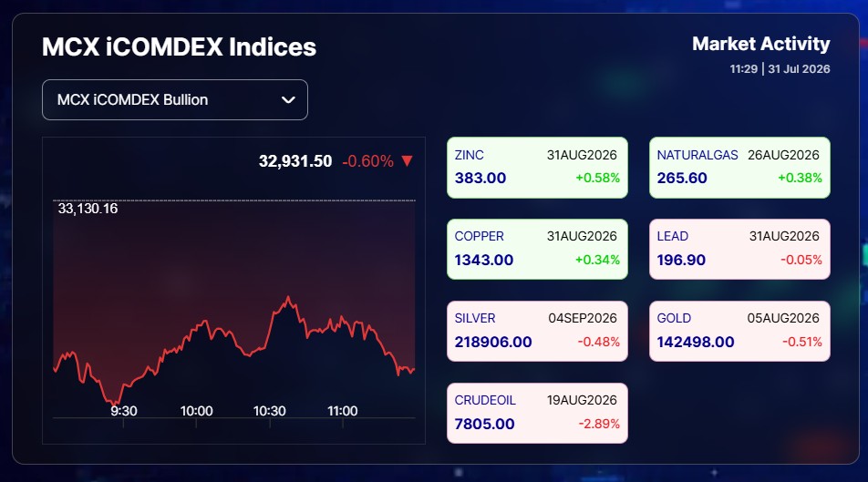This screenshot has height=482, width=868.
Task: Click the chart peak near 10:30
Action: pyautogui.click(x=288, y=299)
